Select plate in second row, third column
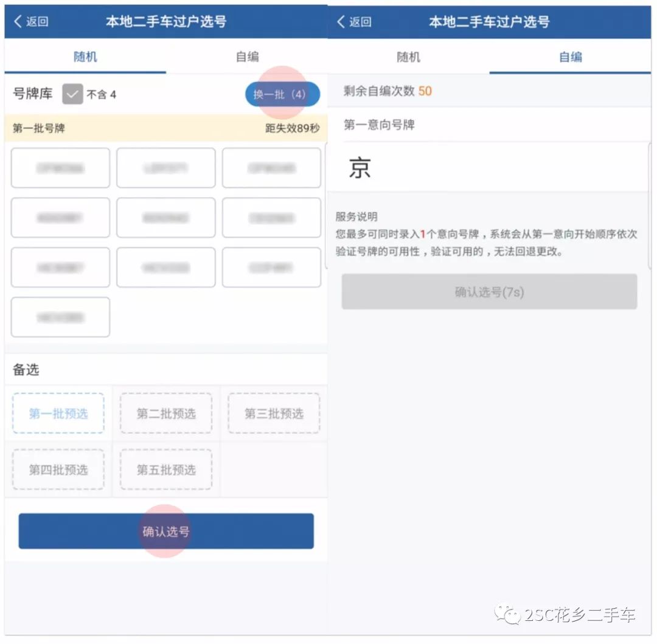This screenshot has height=644, width=657. [271, 218]
